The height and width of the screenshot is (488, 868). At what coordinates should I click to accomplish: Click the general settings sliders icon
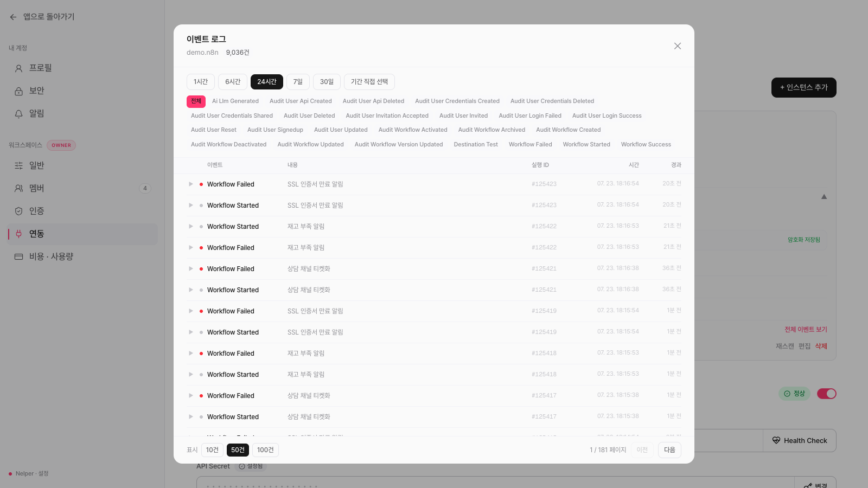(x=18, y=165)
